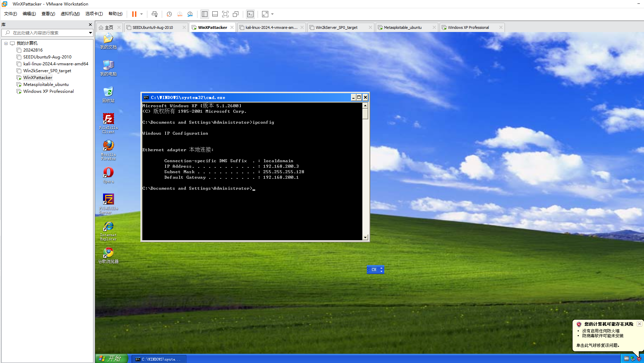Click the 单击此气球修复该问题 balloon text
The height and width of the screenshot is (363, 644).
(x=598, y=345)
